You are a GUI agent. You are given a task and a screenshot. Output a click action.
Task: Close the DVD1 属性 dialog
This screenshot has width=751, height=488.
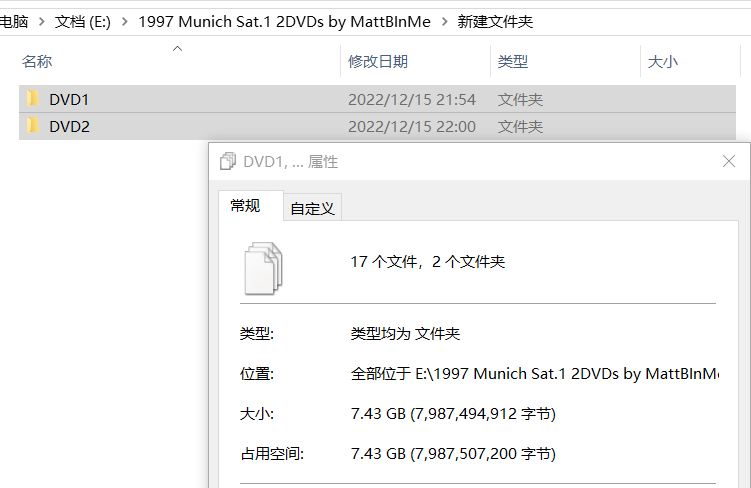(x=729, y=161)
